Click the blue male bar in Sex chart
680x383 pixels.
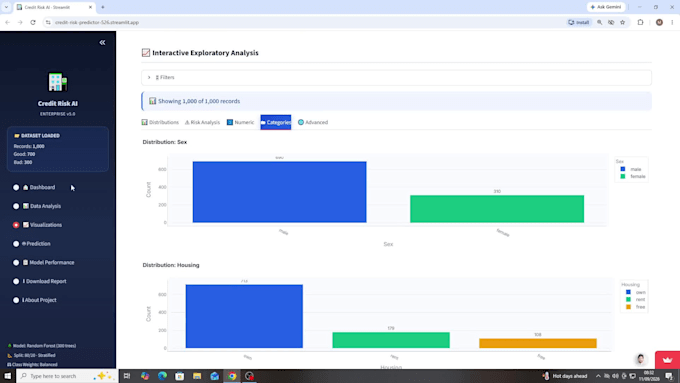(279, 192)
